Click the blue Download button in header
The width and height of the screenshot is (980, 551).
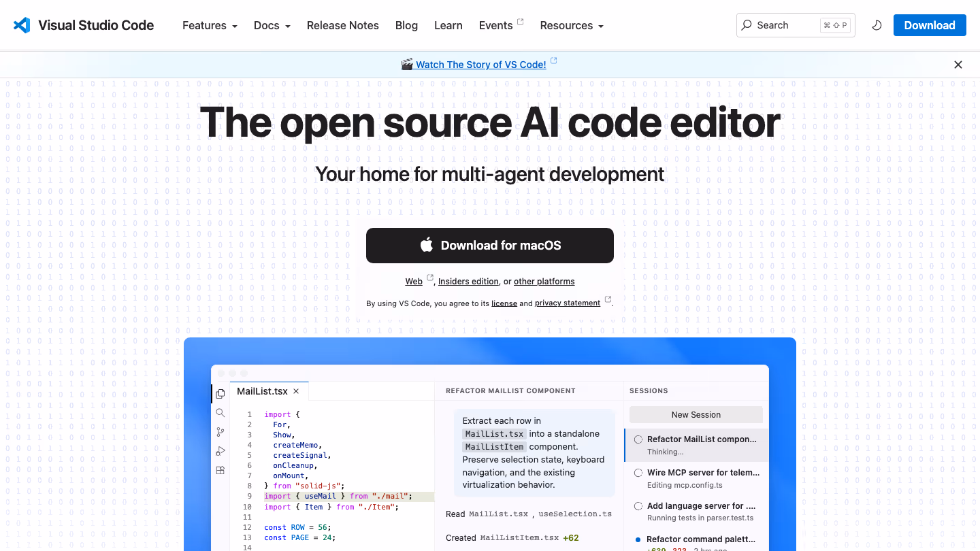click(x=930, y=25)
